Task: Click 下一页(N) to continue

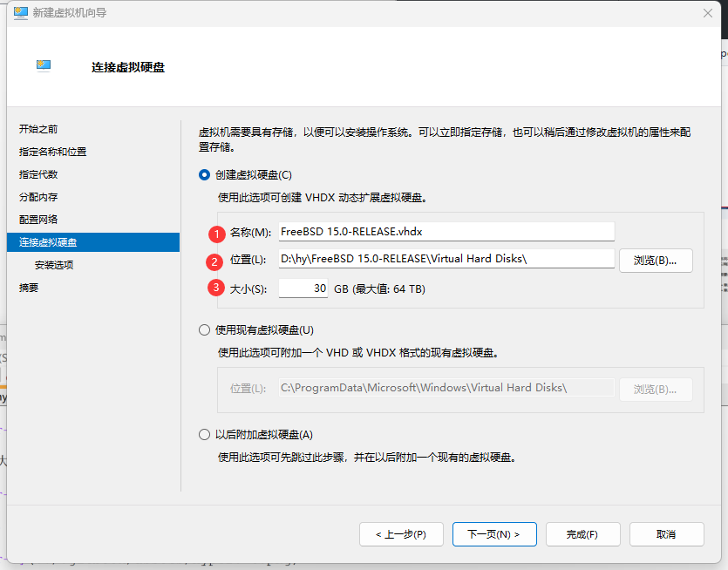Action: (x=494, y=534)
